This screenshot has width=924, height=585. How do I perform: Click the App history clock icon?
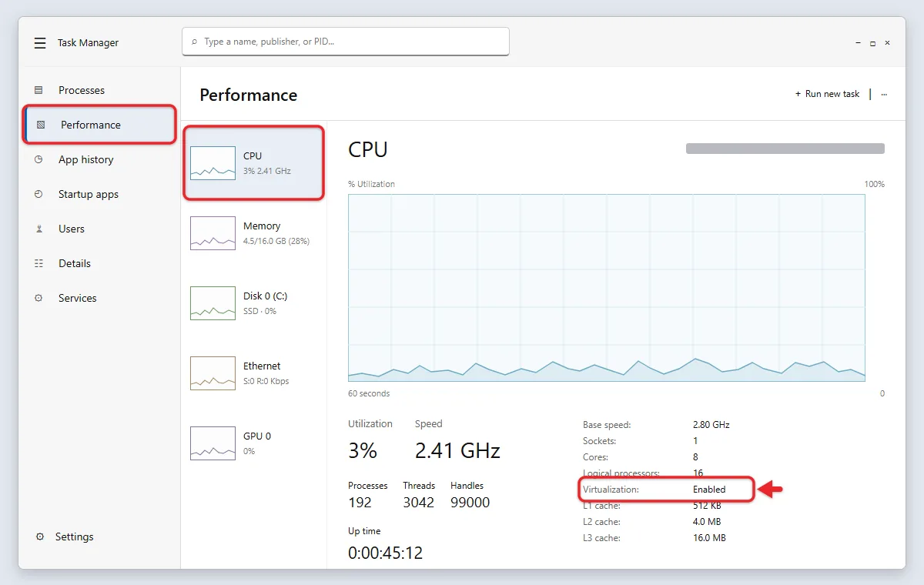tap(38, 159)
